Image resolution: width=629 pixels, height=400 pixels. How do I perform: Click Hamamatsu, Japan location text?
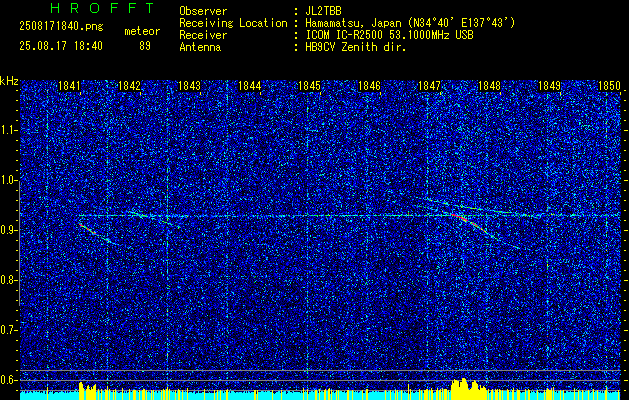point(410,23)
